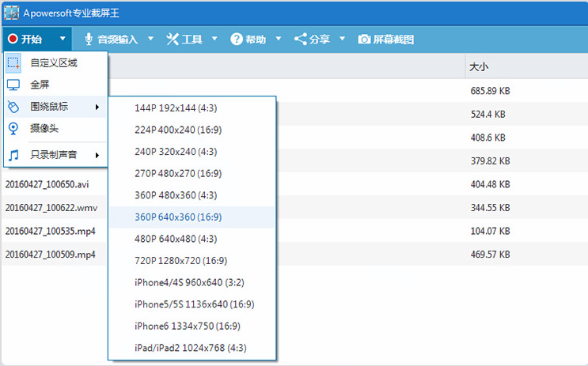The height and width of the screenshot is (366, 588).
Task: Select 围绕鼠标 menu entry
Action: (x=55, y=107)
